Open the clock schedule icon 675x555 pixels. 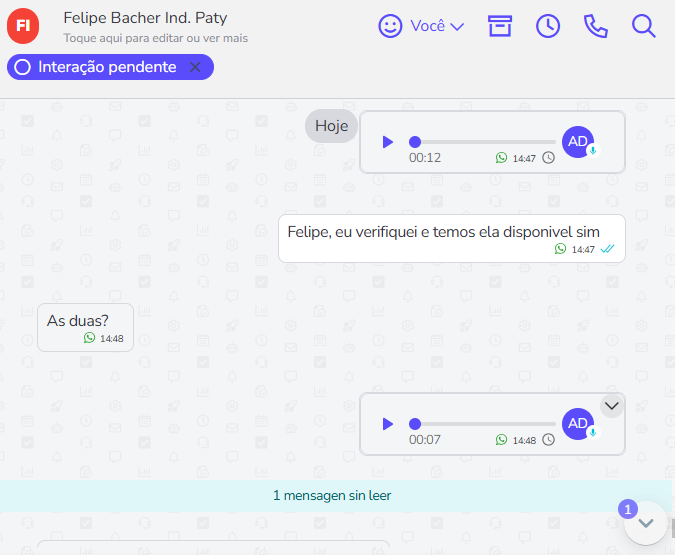(x=547, y=26)
